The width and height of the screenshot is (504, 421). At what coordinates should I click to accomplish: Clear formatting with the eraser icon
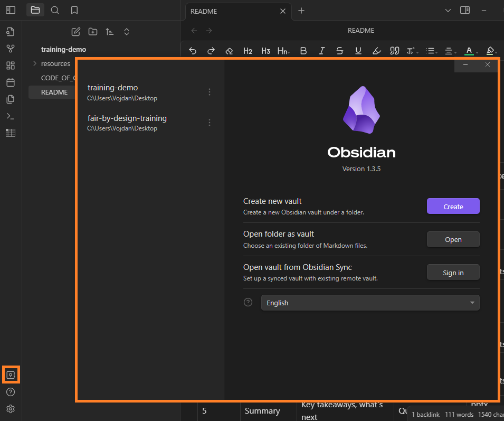tap(229, 51)
